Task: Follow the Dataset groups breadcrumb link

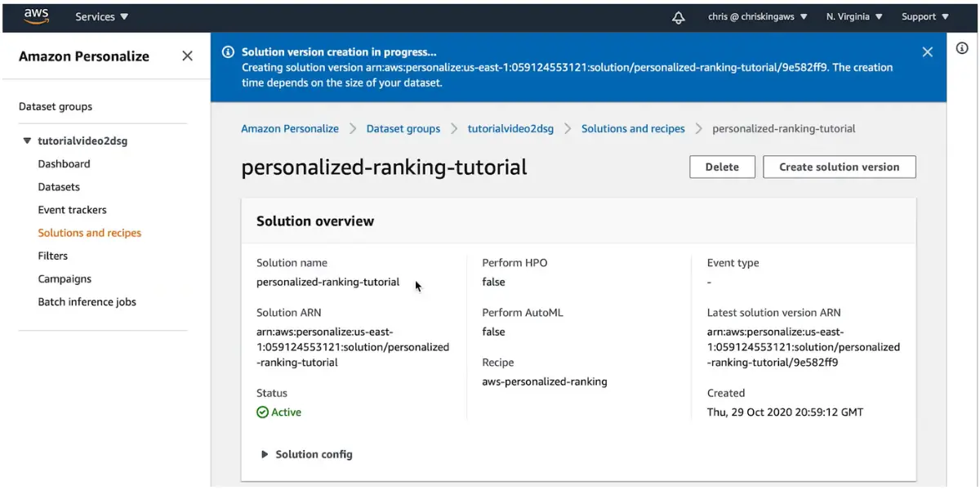Action: (x=403, y=129)
